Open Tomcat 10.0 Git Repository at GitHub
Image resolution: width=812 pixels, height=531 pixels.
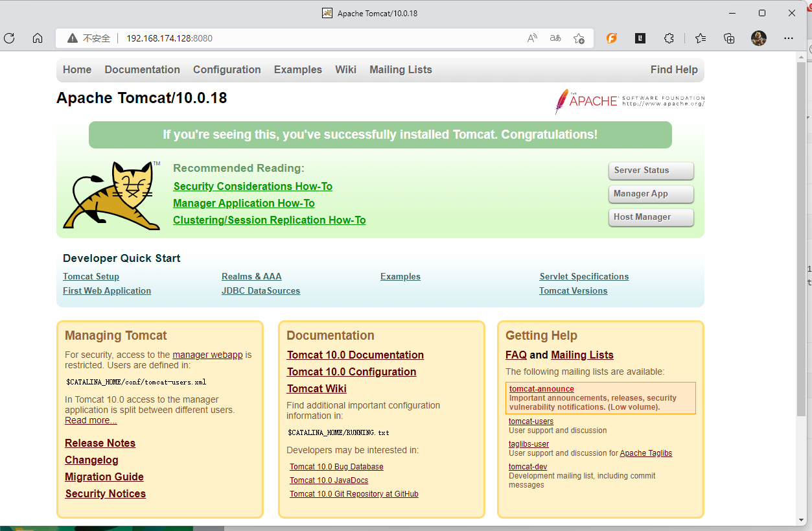354,494
